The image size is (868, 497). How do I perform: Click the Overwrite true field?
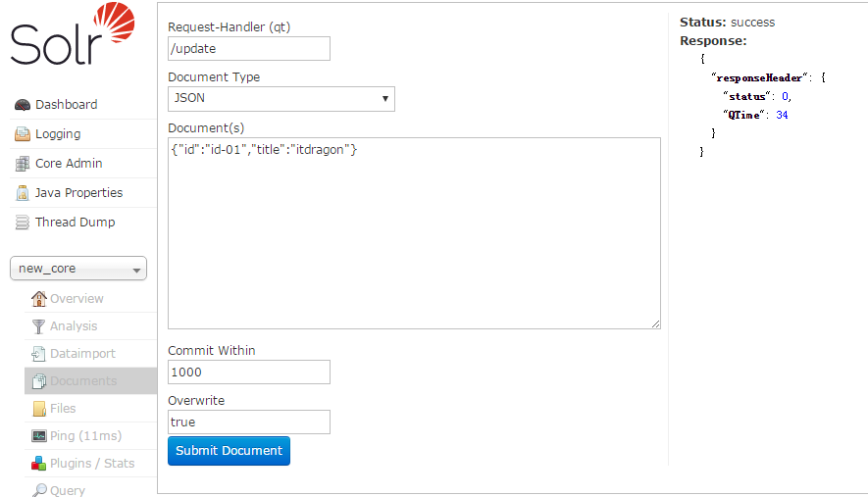click(x=249, y=422)
